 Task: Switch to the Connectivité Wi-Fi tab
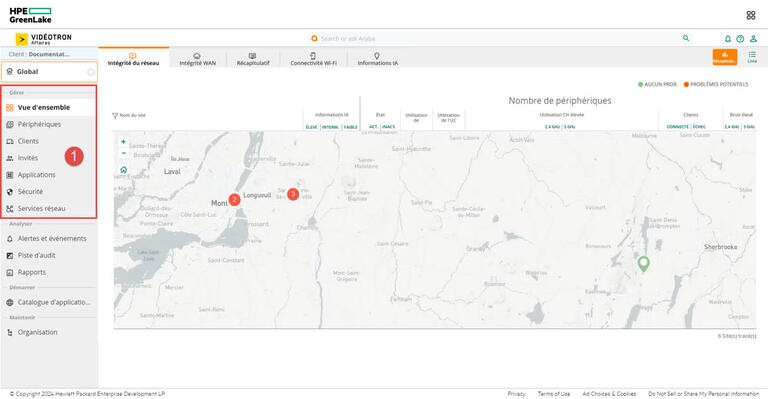coord(313,59)
